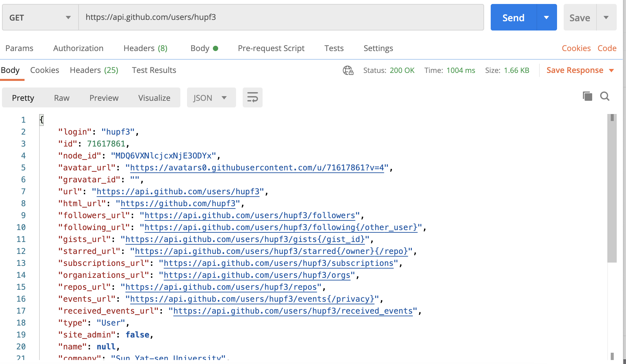Switch response view to Raw
The height and width of the screenshot is (364, 626).
click(x=62, y=97)
